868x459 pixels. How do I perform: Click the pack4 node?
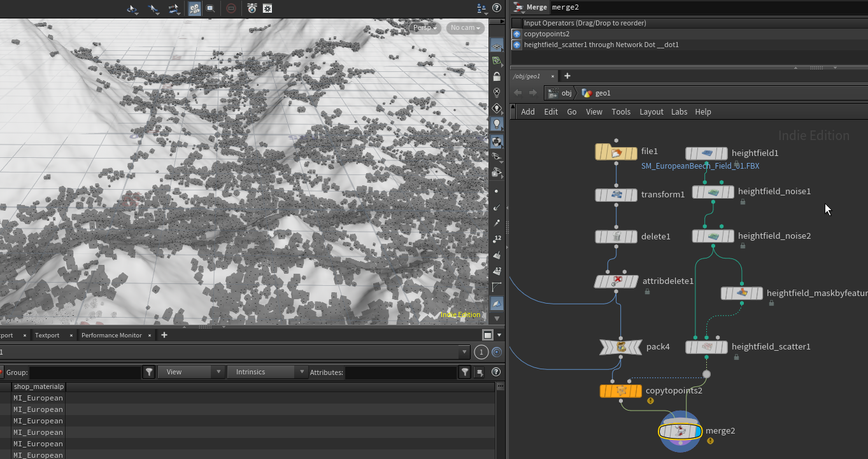622,347
